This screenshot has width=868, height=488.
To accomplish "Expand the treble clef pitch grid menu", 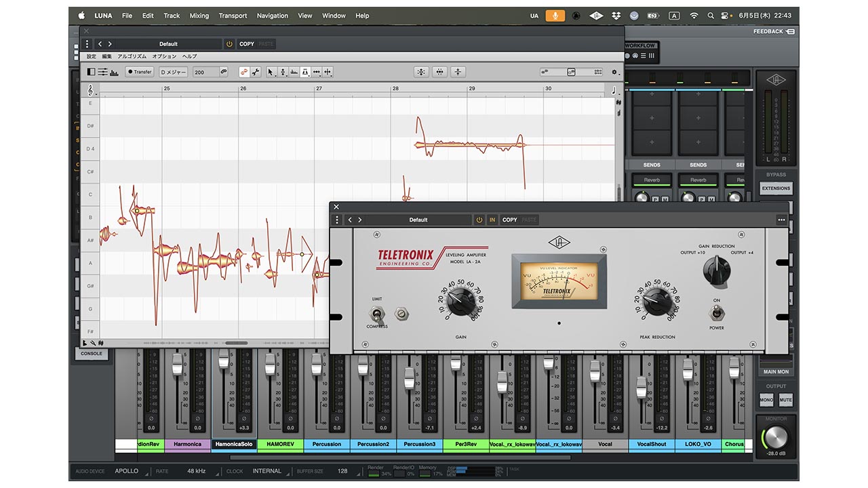I will (91, 89).
